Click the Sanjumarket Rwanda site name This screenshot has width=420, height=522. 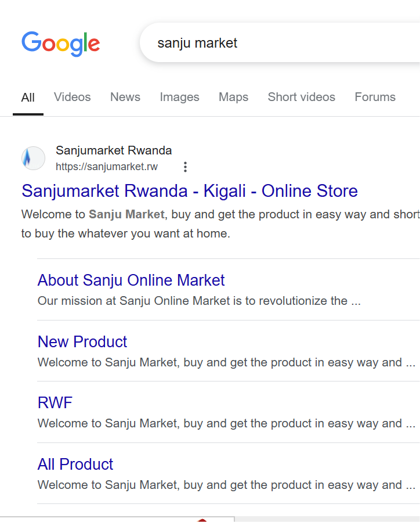click(114, 150)
